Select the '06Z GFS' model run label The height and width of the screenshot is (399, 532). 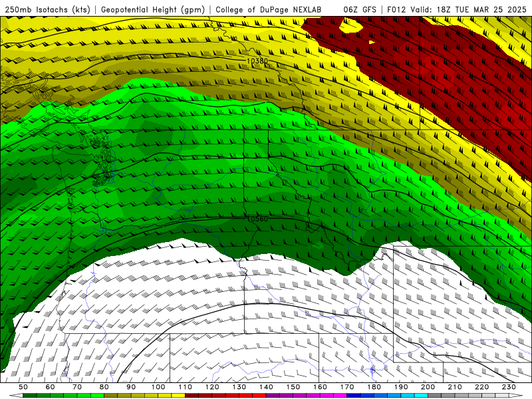[x=360, y=10]
